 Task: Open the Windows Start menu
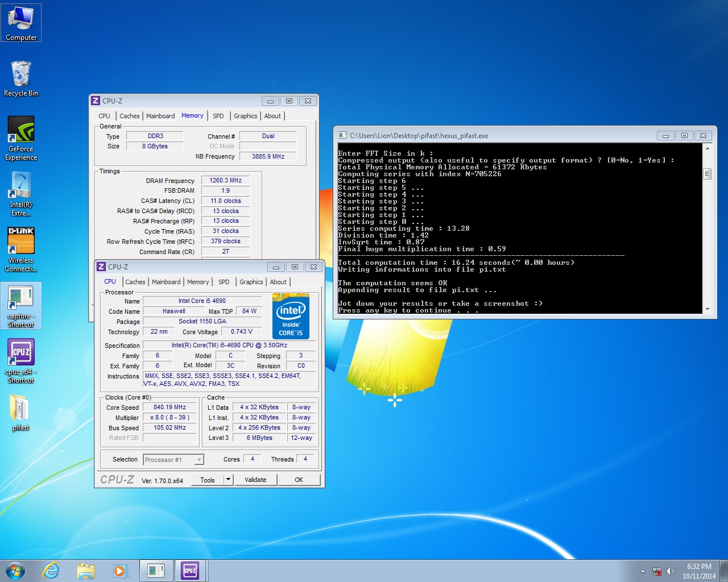pos(15,571)
